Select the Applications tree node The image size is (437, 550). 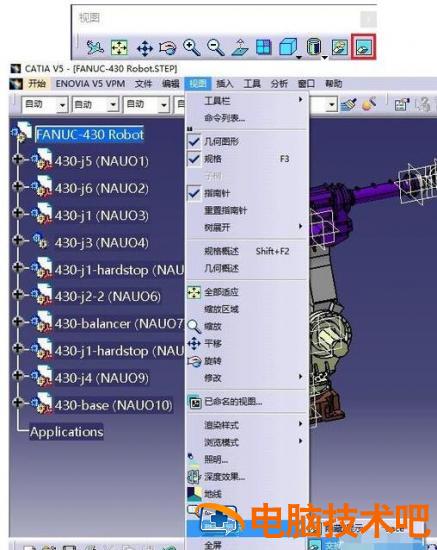67,432
